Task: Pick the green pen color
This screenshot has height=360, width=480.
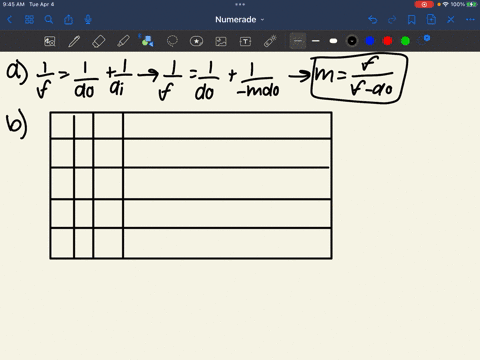Action: tap(405, 41)
